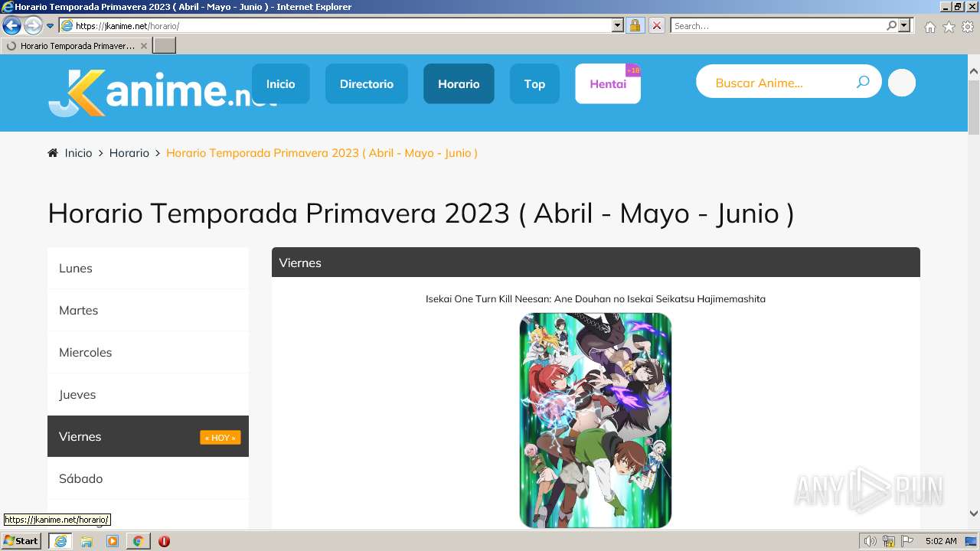
Task: Click the stop loading X button
Action: coord(657,26)
